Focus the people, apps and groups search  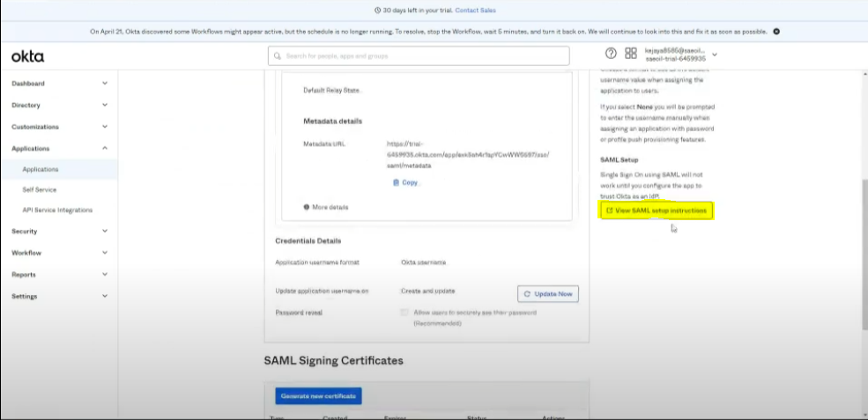(419, 55)
